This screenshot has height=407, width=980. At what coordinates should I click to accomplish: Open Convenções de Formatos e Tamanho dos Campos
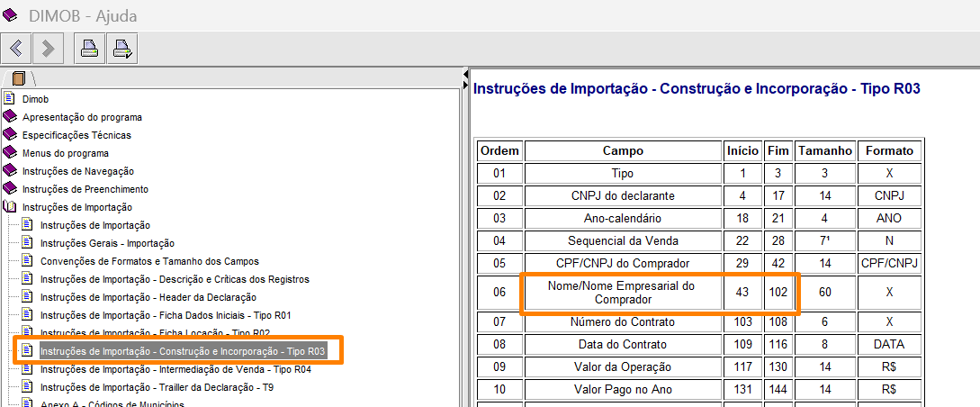pyautogui.click(x=149, y=261)
